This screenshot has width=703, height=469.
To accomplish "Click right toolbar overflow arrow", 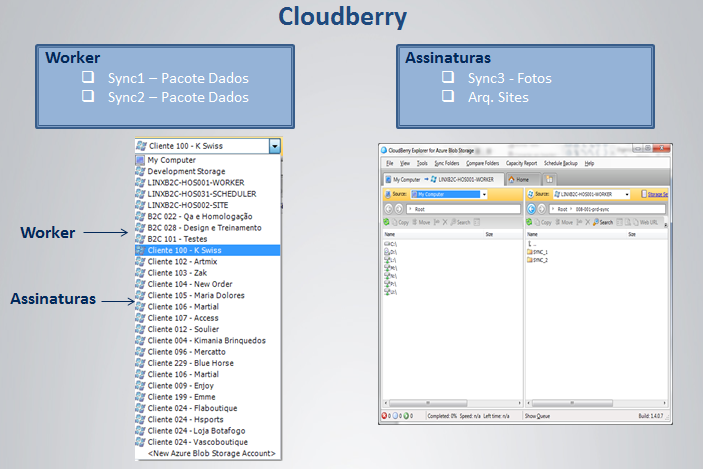I will (665, 224).
